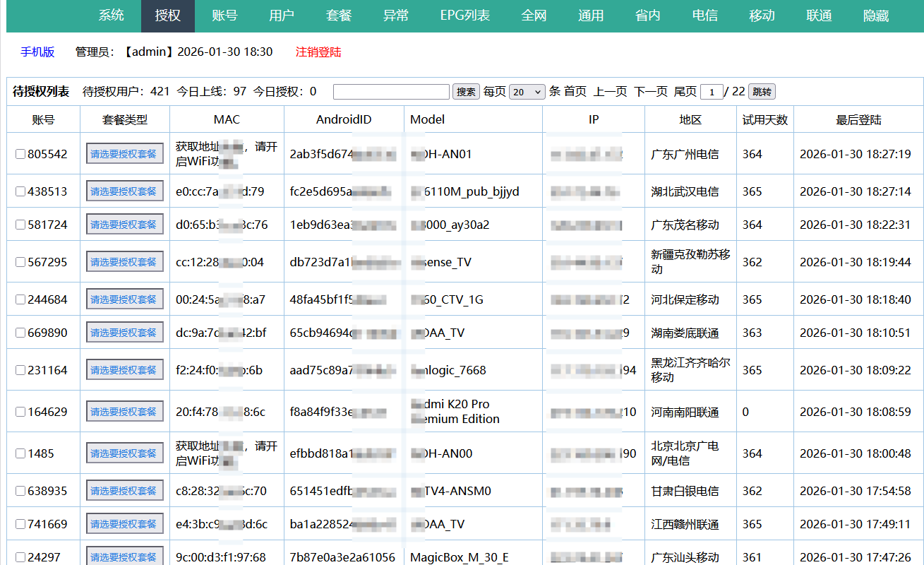
Task: Open package selector for account 438513
Action: pos(124,191)
